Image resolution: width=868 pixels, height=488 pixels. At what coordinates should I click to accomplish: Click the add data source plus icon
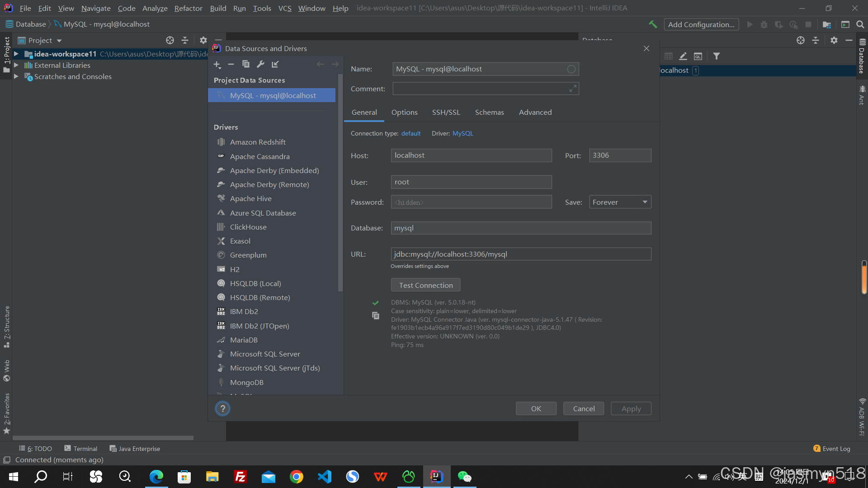pos(217,65)
